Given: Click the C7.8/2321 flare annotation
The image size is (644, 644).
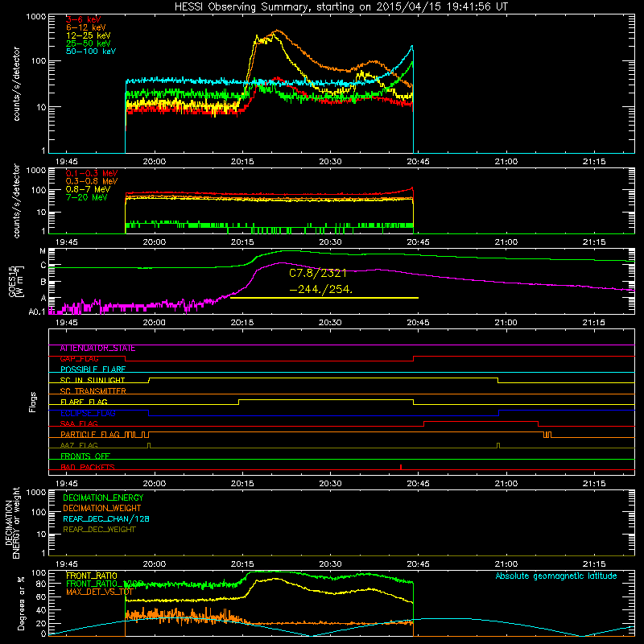Looking at the screenshot, I should (x=318, y=273).
